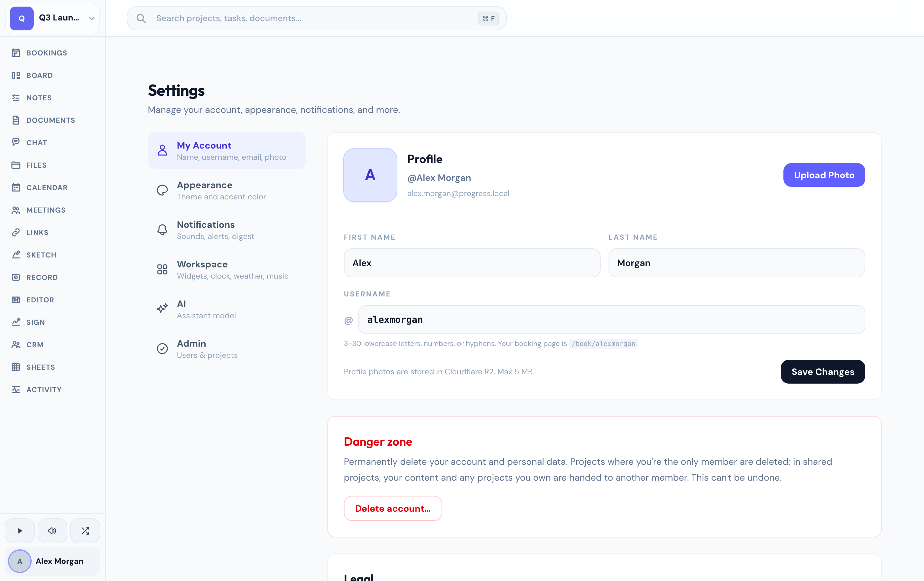This screenshot has width=924, height=581.
Task: Select the Workspace settings tab
Action: 227,269
